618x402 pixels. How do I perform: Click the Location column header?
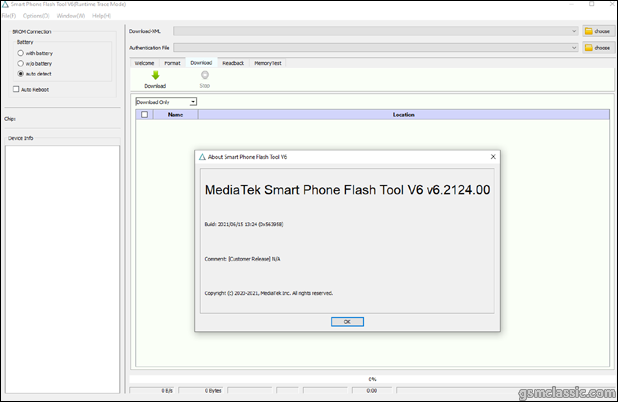point(404,115)
